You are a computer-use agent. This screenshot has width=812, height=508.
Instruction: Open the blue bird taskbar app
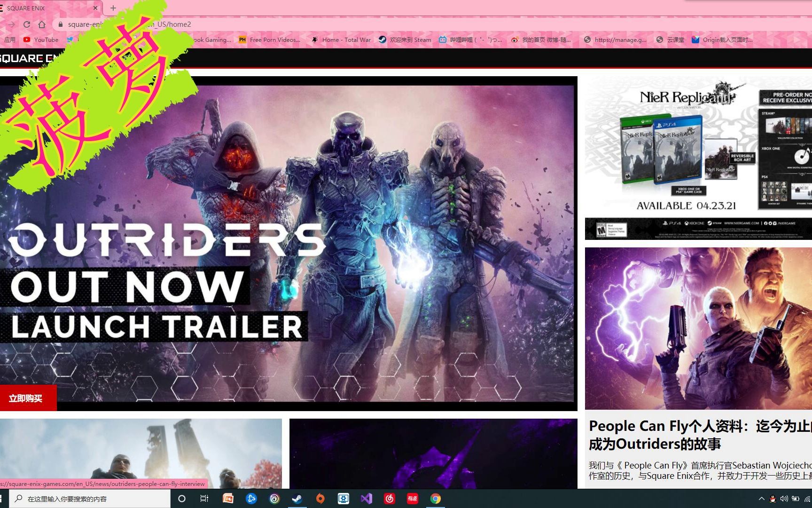(251, 499)
